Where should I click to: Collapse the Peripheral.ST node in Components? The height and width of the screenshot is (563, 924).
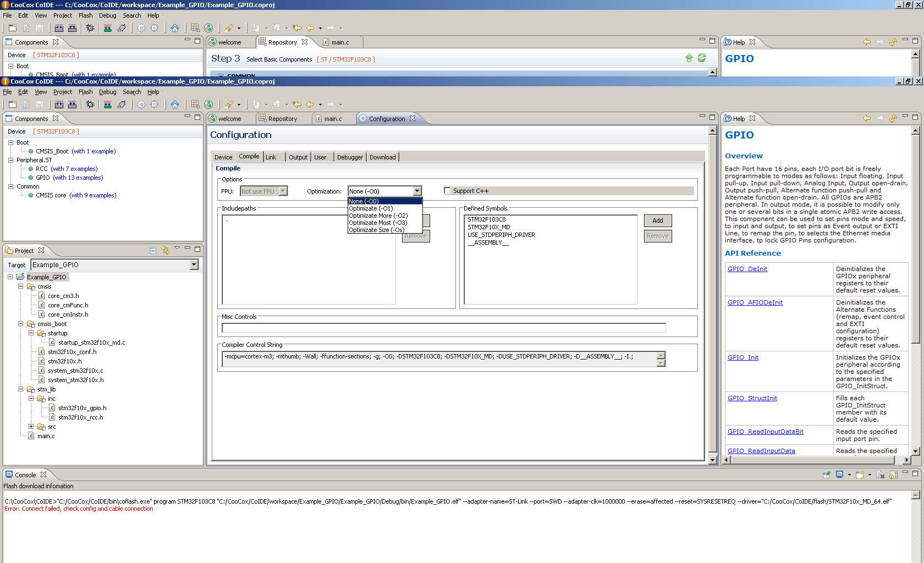(x=10, y=160)
